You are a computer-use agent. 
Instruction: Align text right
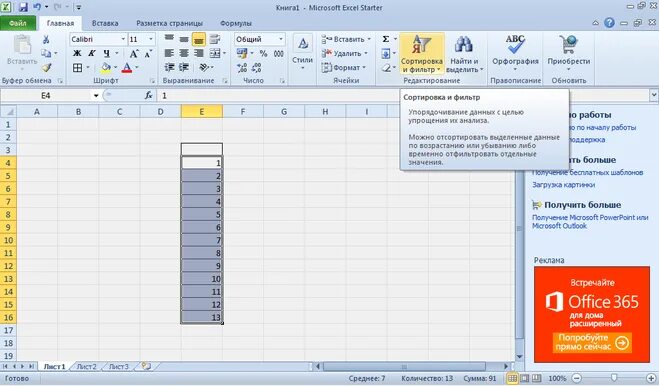pyautogui.click(x=198, y=53)
